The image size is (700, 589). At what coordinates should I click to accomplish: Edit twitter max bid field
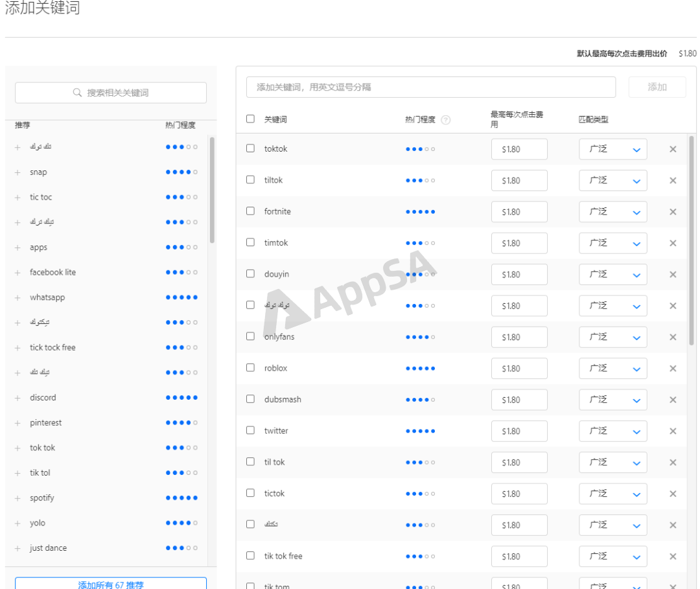click(519, 431)
